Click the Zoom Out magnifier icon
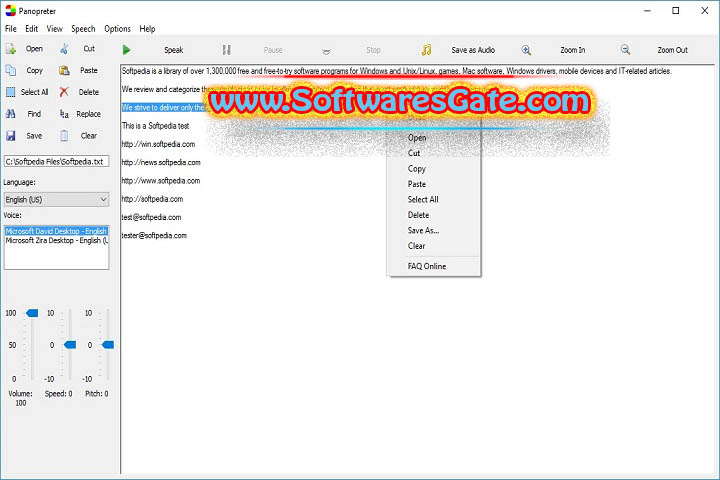720x480 pixels. [625, 49]
